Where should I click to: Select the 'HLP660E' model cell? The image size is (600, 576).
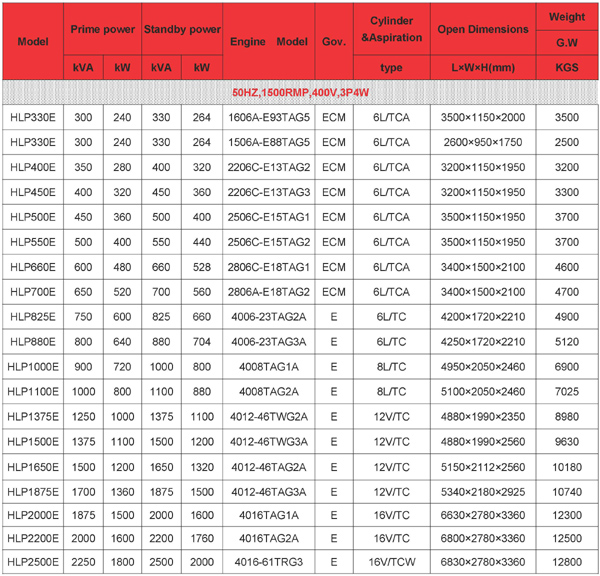(33, 267)
